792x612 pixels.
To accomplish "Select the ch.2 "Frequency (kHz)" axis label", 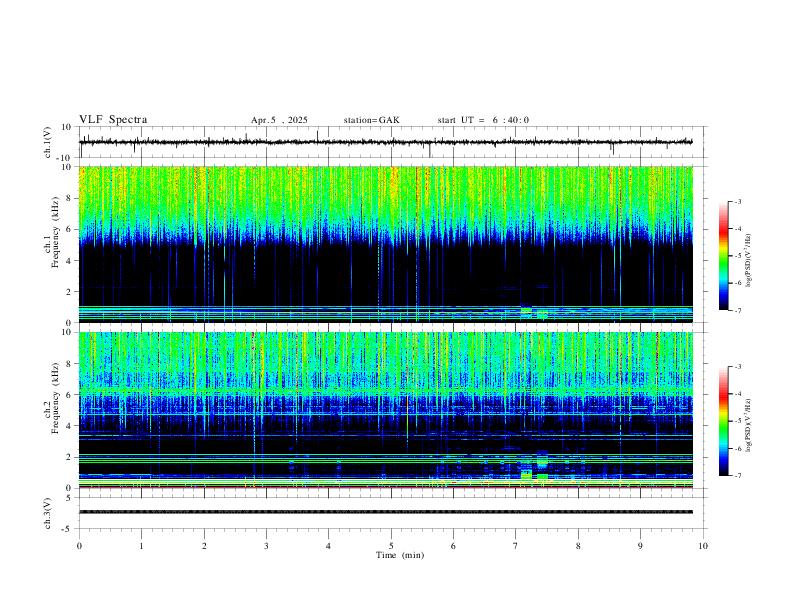I will [55, 397].
